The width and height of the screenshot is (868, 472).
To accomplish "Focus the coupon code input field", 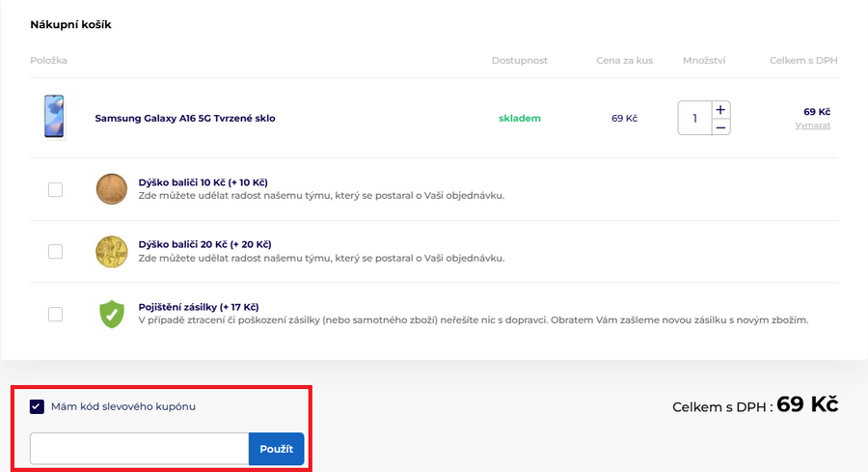I will tap(139, 449).
